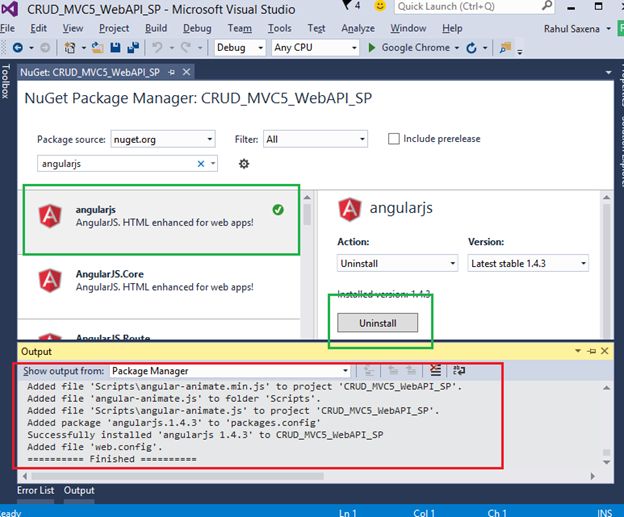Open the Build menu

156,28
